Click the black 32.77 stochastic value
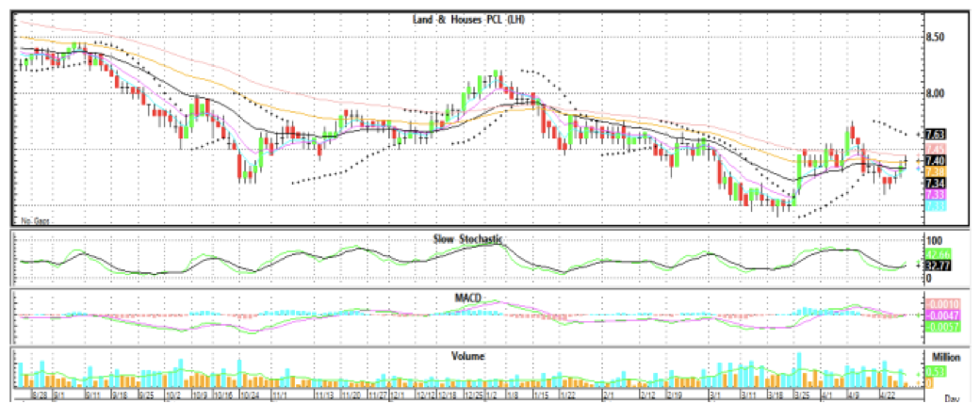Screen dimensions: 980x420 click(x=937, y=265)
